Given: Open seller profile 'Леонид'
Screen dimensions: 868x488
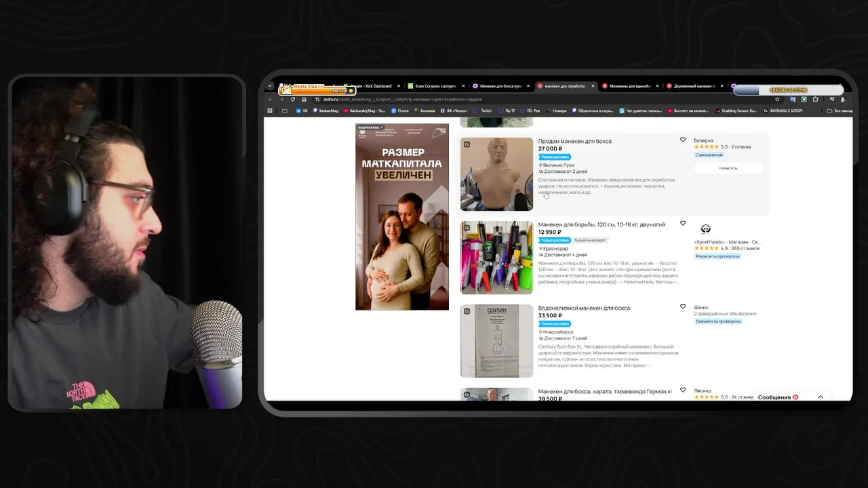Looking at the screenshot, I should coord(703,390).
